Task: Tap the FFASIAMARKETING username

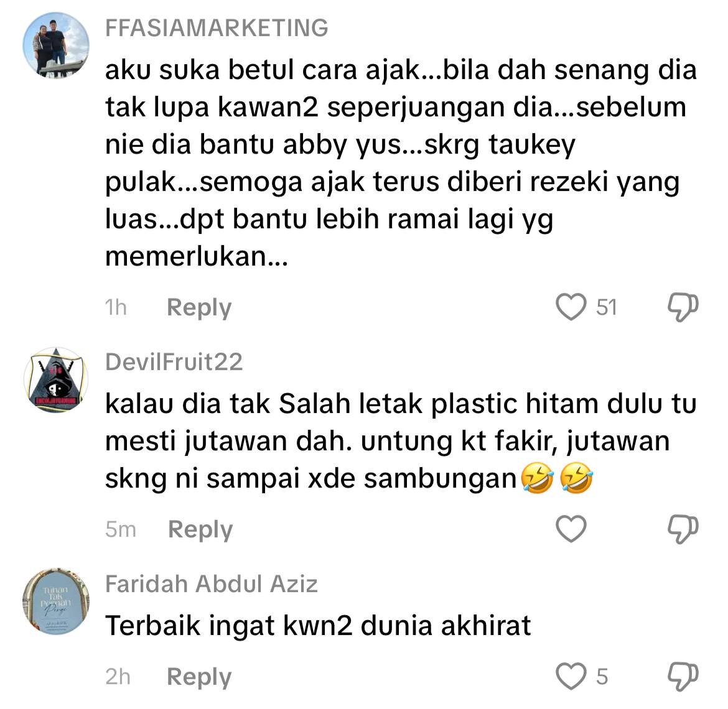Action: pos(217,28)
